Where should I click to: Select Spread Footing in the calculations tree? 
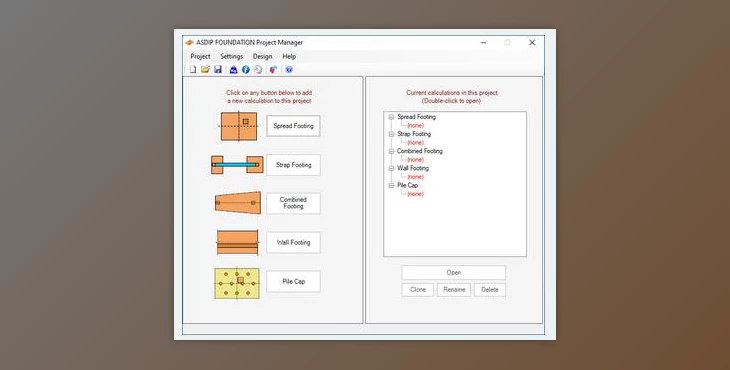pyautogui.click(x=416, y=117)
